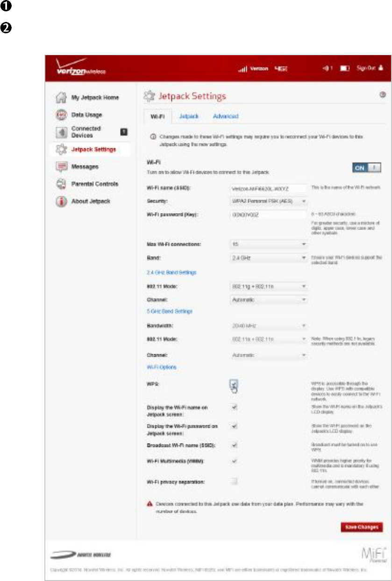Switch to the Advanced tab

click(226, 116)
